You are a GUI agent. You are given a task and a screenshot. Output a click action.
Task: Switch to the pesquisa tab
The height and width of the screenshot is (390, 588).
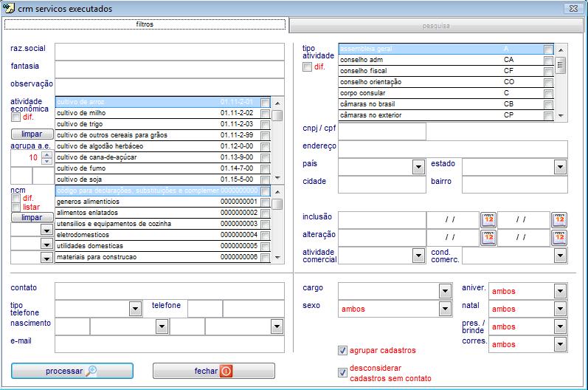point(436,25)
